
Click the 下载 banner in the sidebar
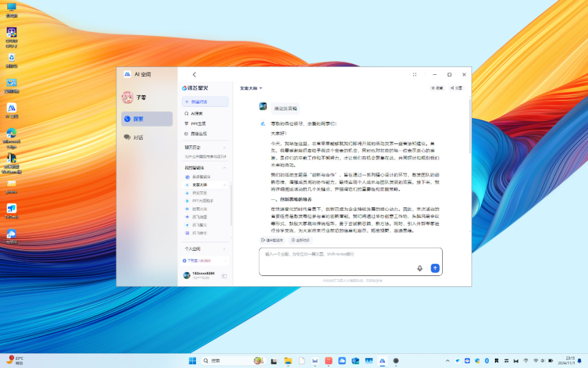(x=205, y=261)
